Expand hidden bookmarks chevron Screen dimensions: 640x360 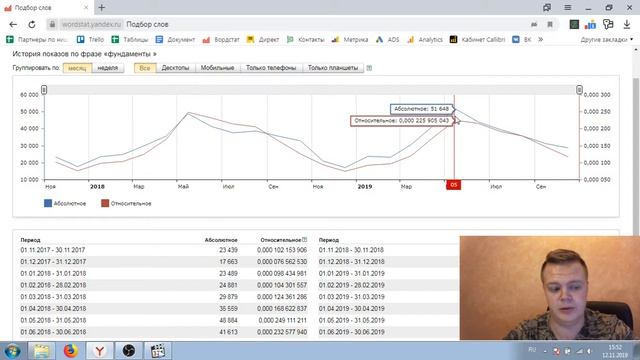tap(541, 40)
